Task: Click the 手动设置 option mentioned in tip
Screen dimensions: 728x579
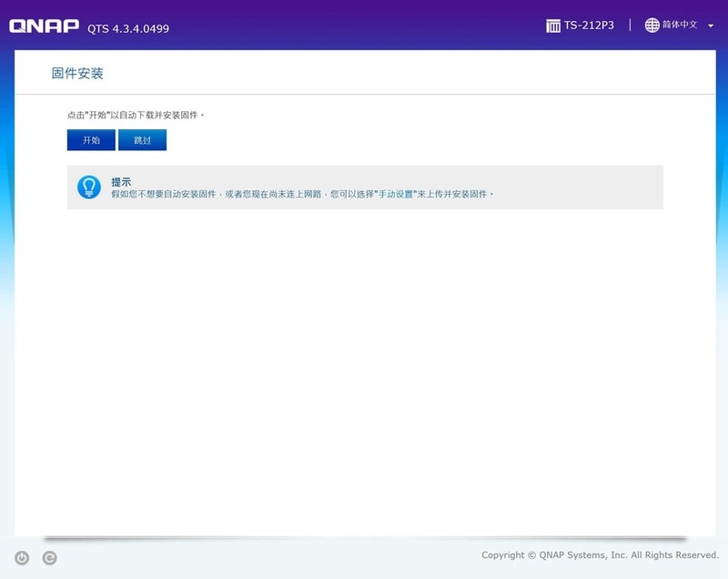Action: [398, 194]
